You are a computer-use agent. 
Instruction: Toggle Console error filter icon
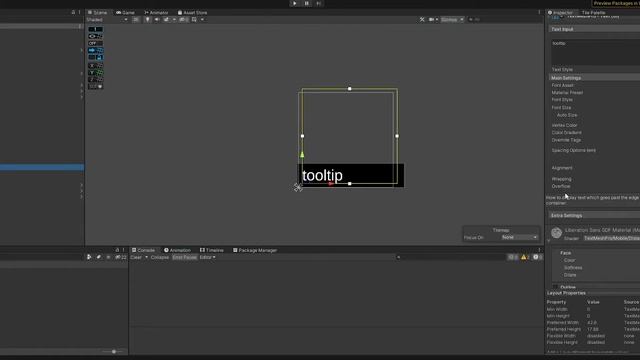tap(537, 257)
